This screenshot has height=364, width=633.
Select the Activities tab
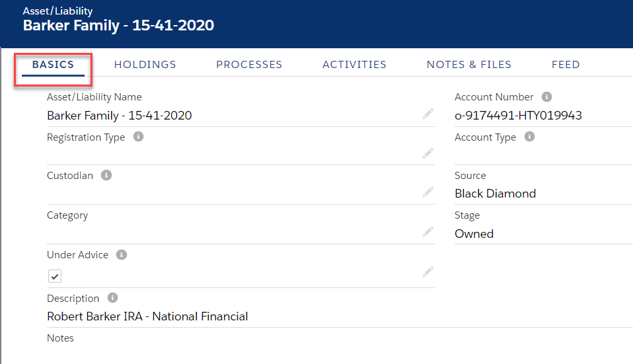(354, 65)
